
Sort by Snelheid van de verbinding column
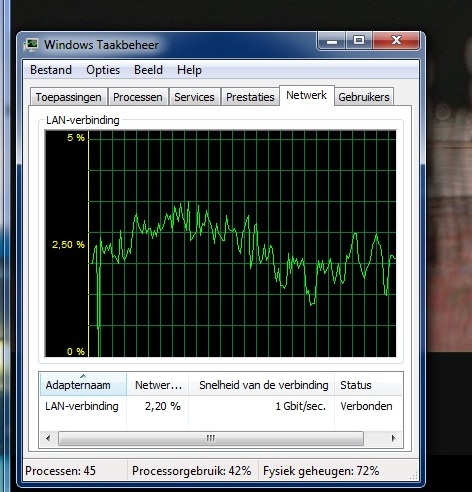click(x=262, y=384)
